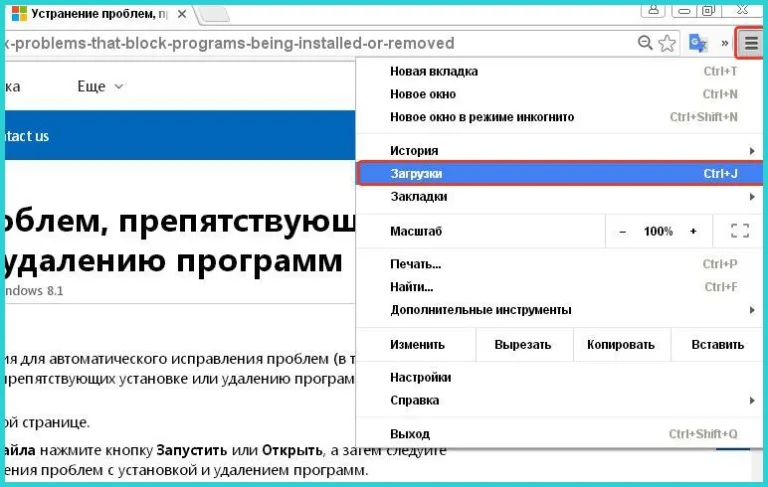Click the Копировать button
Screen dimensions: 768x487
tap(621, 345)
